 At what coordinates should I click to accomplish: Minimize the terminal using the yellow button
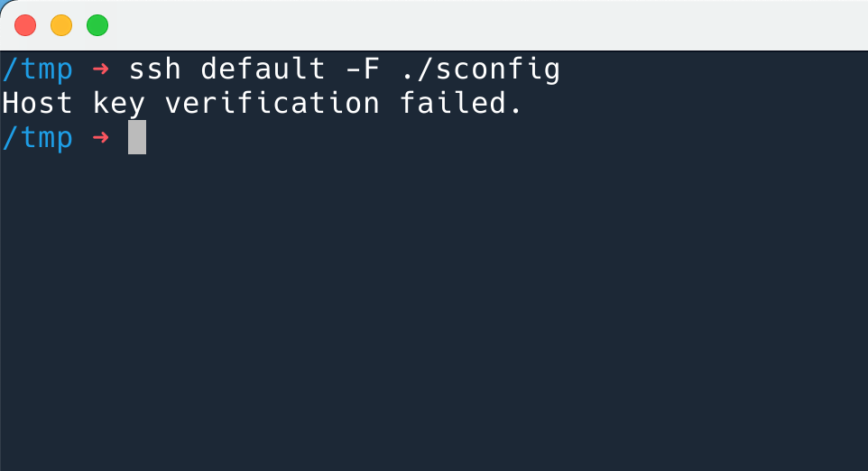click(x=61, y=25)
